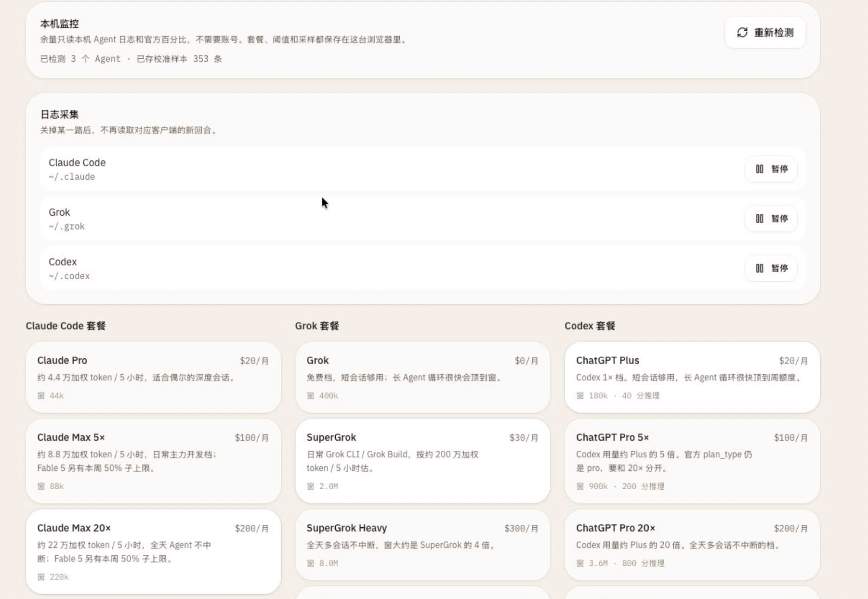
Task: Pick the Claude Max 20× plan card
Action: pyautogui.click(x=153, y=551)
